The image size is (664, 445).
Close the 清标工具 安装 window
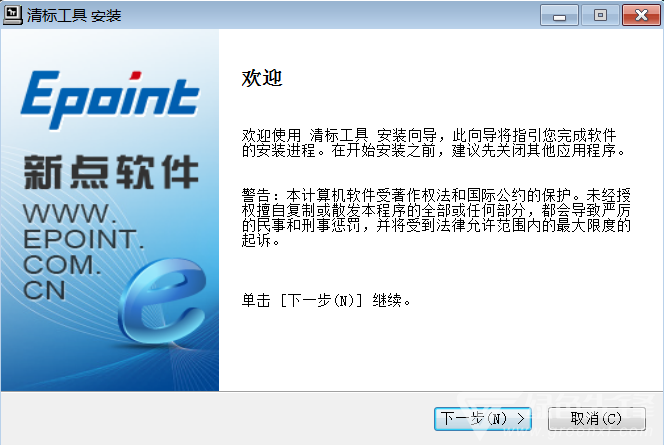[641, 16]
